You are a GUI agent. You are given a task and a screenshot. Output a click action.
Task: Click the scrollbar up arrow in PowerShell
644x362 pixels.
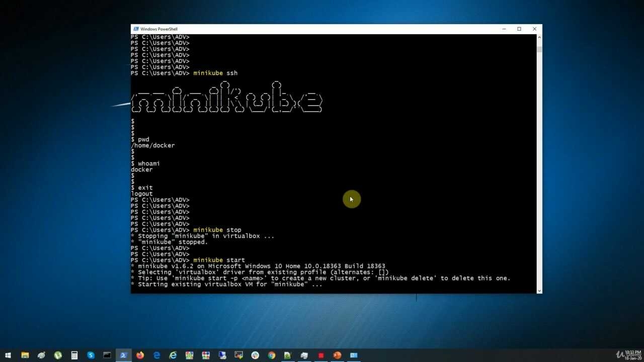coord(539,37)
